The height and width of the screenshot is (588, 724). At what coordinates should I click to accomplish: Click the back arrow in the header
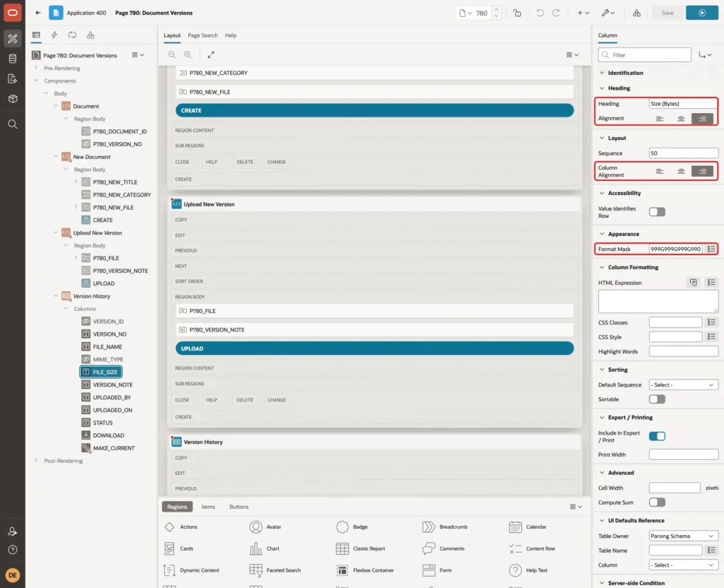pyautogui.click(x=38, y=13)
